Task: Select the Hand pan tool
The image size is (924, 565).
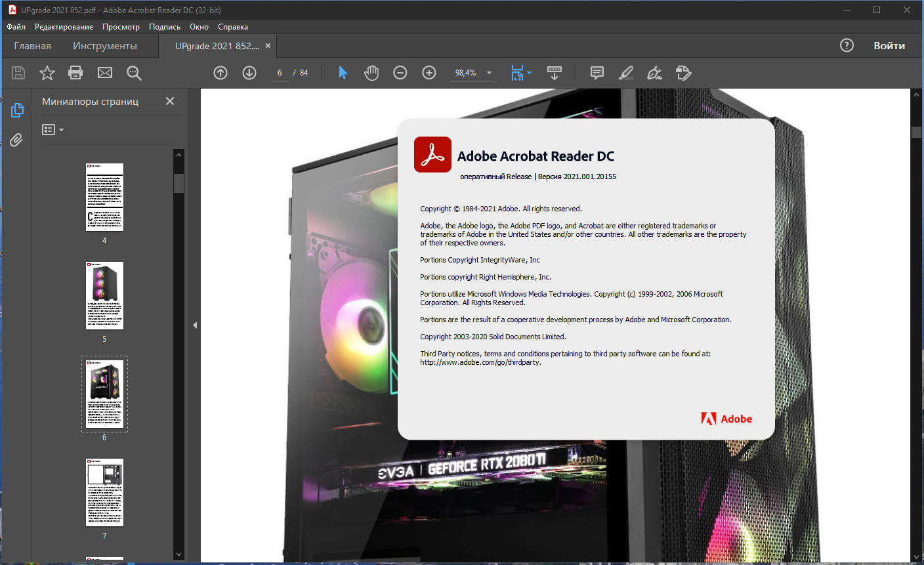Action: coord(371,73)
